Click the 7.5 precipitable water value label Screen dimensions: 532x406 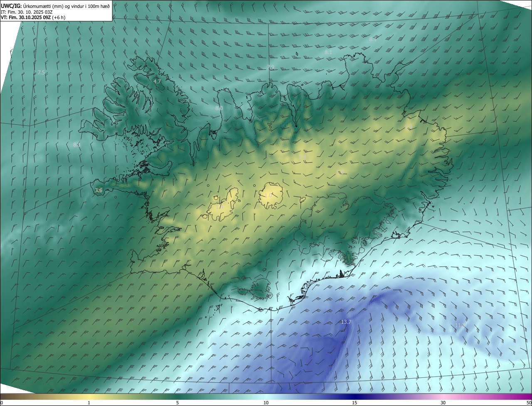point(41,72)
